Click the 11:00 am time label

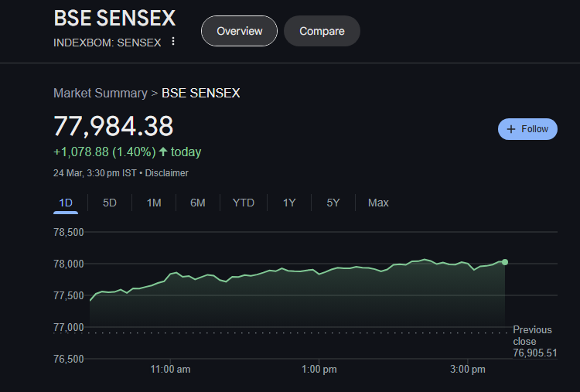171,369
